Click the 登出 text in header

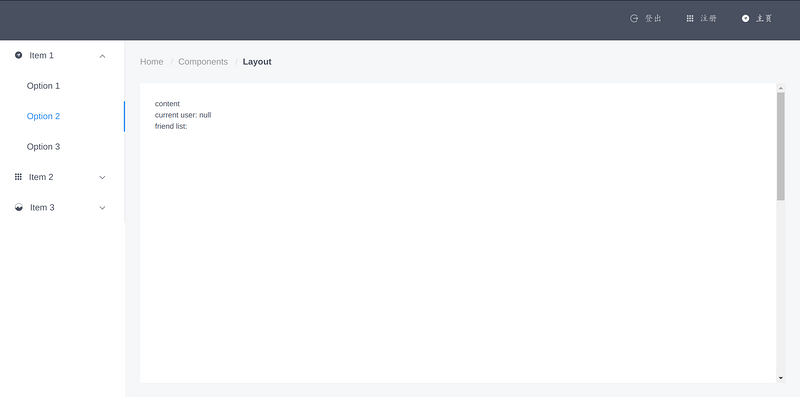point(653,18)
